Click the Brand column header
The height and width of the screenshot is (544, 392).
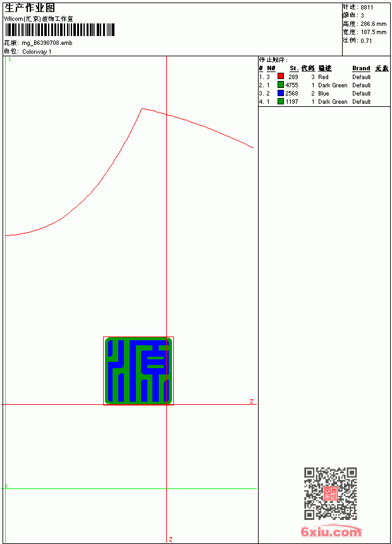[361, 68]
